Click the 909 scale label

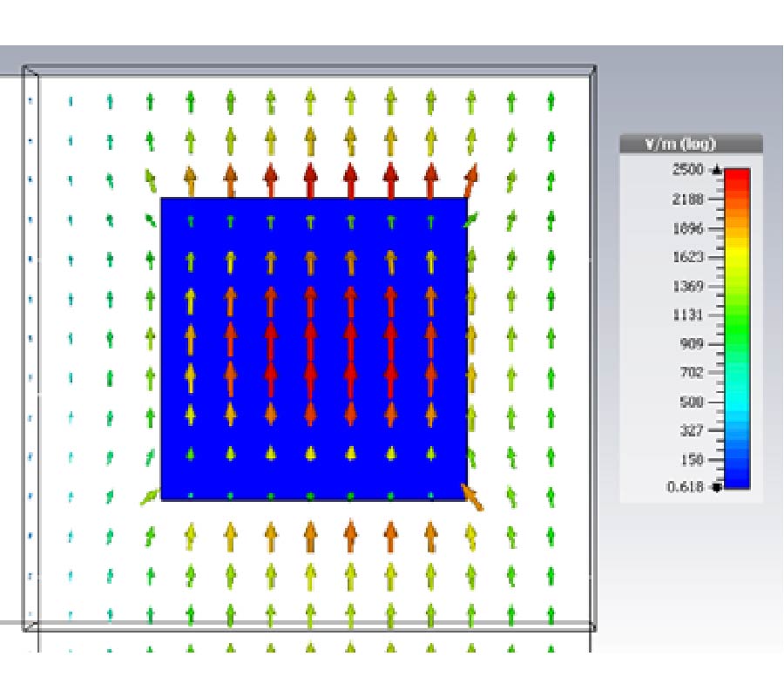coord(689,343)
